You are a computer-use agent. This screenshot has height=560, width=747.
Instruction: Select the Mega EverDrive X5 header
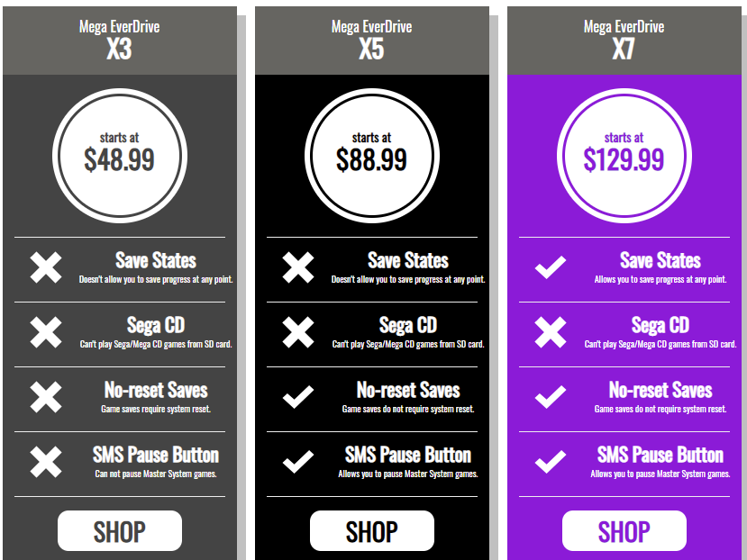tap(371, 39)
